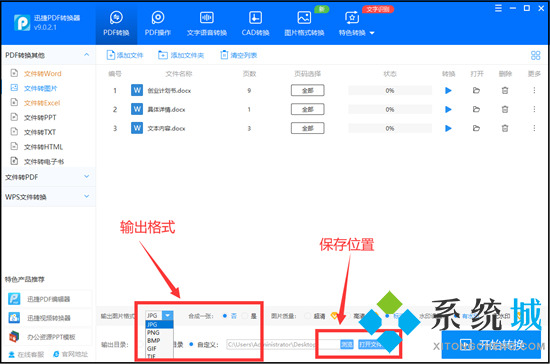Open output folder for 具体详情.docx
The height and width of the screenshot is (364, 550).
point(476,109)
